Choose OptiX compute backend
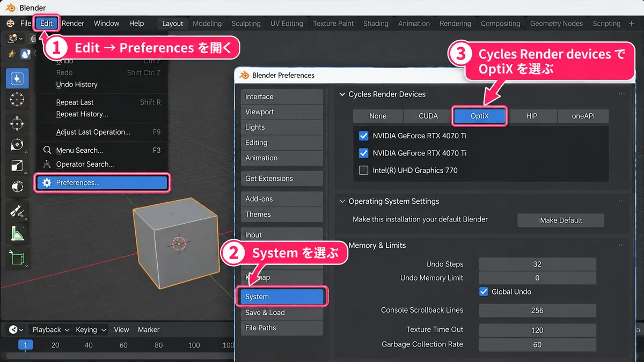Image resolution: width=644 pixels, height=362 pixels. 480,116
